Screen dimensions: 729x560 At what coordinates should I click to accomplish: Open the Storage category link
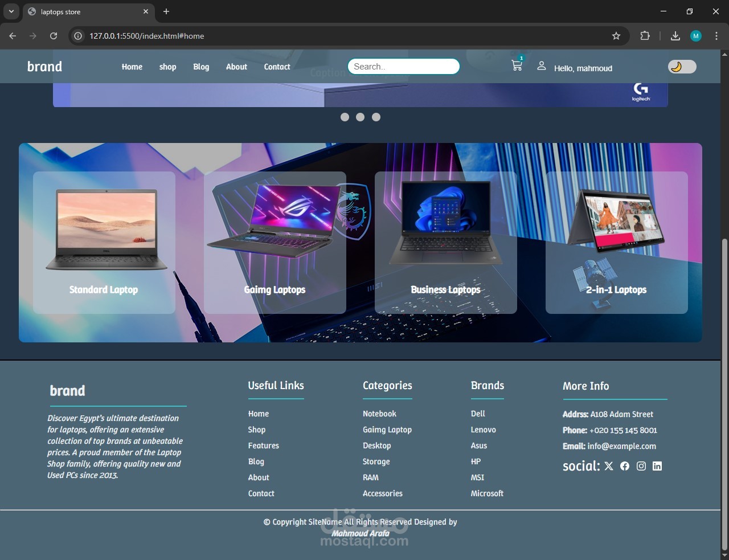coord(376,461)
